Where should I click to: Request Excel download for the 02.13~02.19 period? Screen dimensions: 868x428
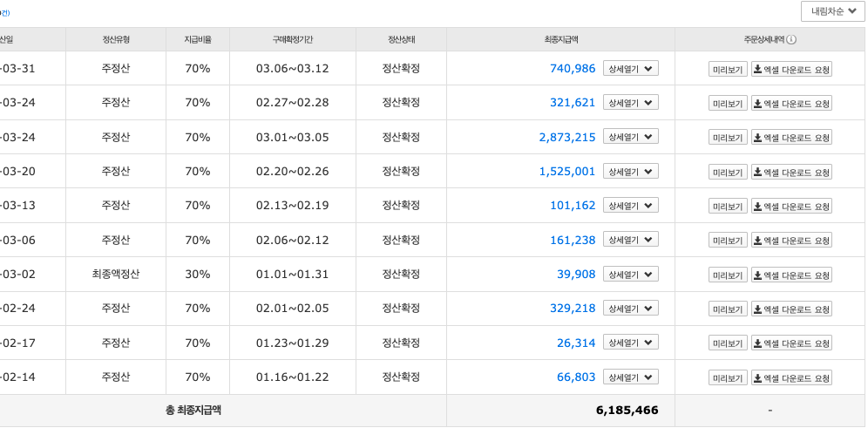tap(791, 206)
